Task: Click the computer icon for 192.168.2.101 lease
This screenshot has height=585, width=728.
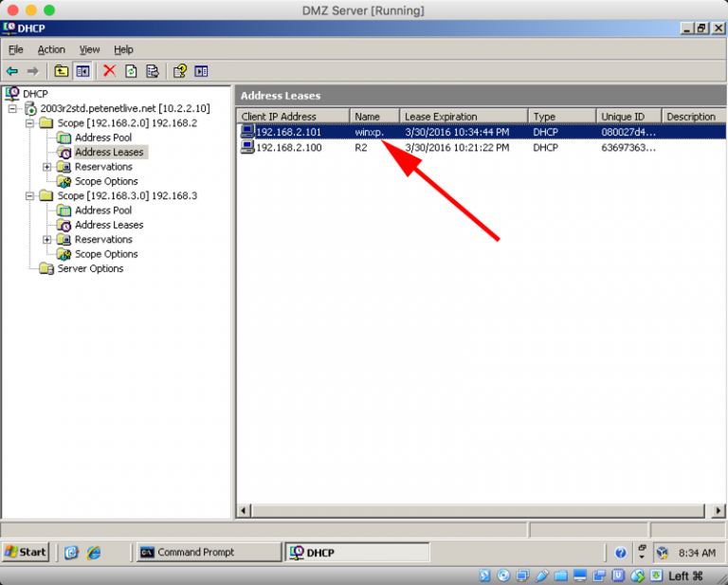Action: (247, 132)
